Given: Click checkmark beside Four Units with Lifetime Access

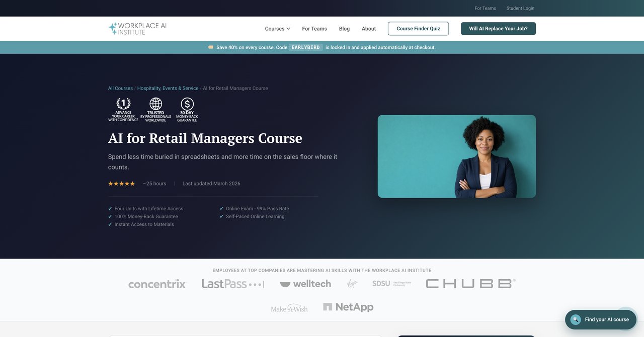Looking at the screenshot, I should point(110,209).
